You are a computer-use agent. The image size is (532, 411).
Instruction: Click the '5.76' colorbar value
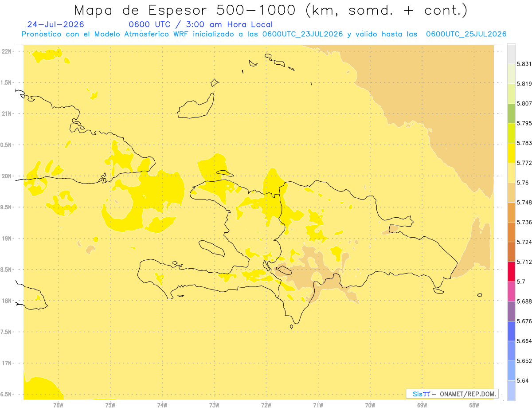[523, 183]
